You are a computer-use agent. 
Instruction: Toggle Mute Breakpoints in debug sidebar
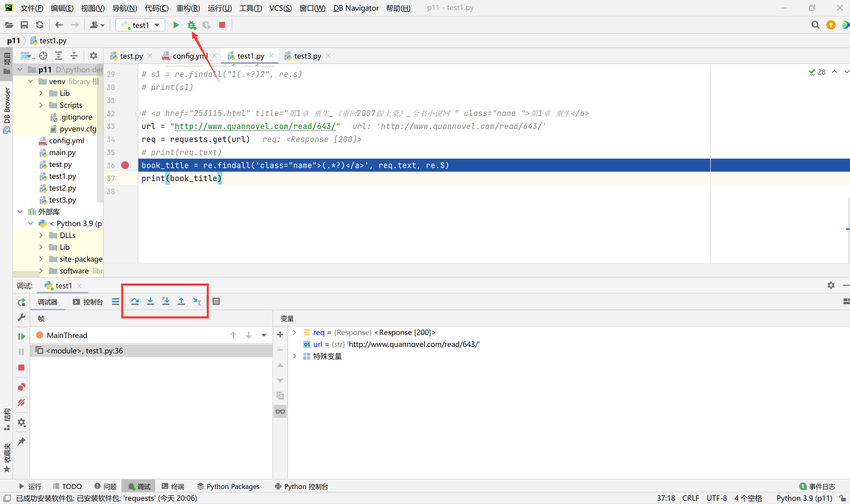tap(21, 403)
